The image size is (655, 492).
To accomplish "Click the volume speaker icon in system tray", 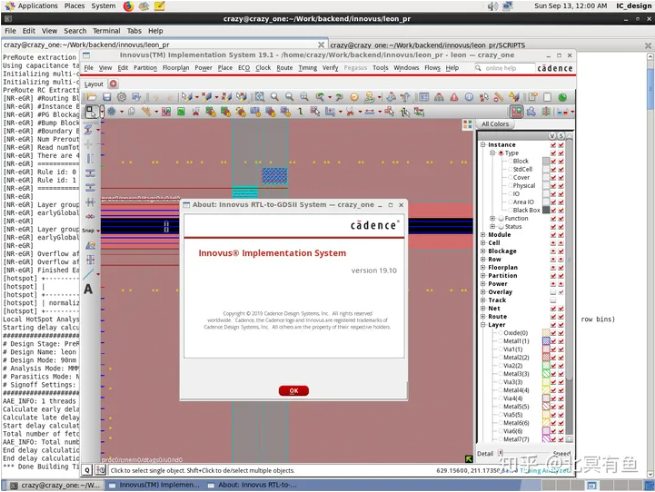I will [493, 6].
